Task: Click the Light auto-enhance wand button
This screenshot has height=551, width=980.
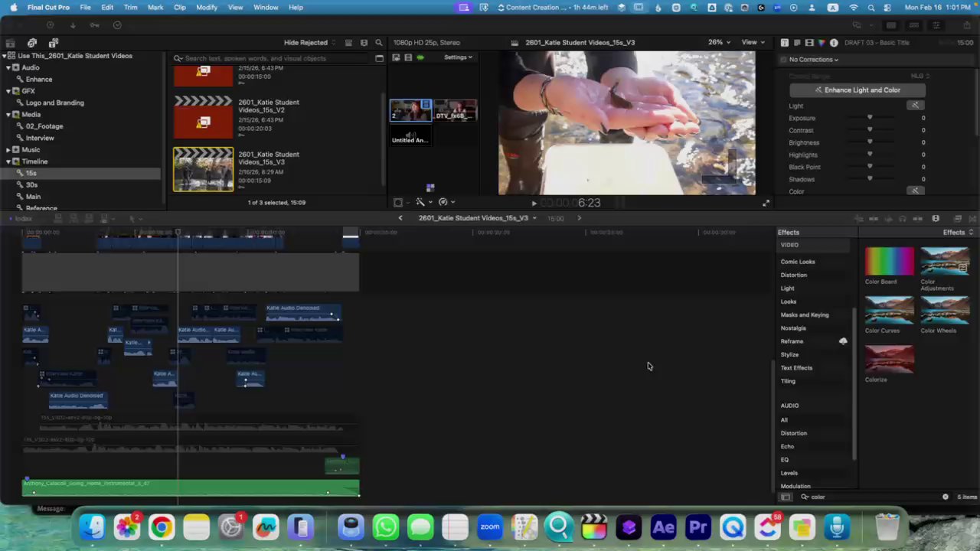Action: (915, 106)
